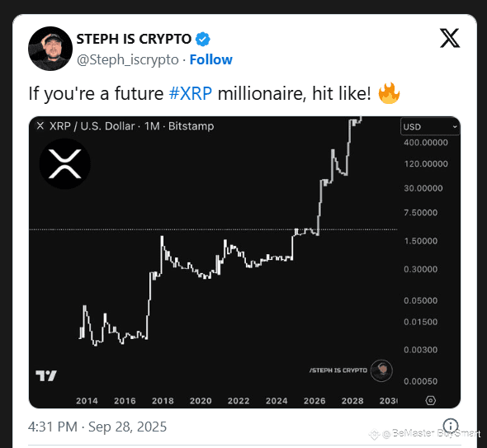This screenshot has width=487, height=448.
Task: Open the tweet timestamp Sep 28, 2025
Action: coord(97,427)
